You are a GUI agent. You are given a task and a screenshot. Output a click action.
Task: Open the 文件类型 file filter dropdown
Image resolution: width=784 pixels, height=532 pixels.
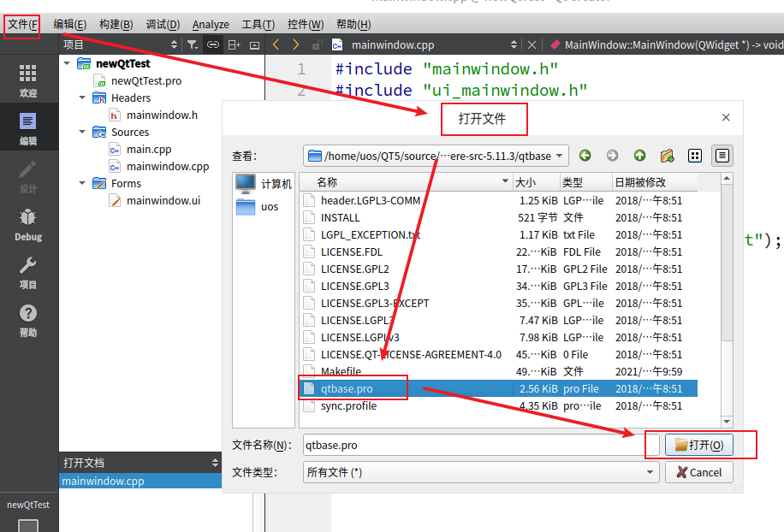tap(649, 471)
